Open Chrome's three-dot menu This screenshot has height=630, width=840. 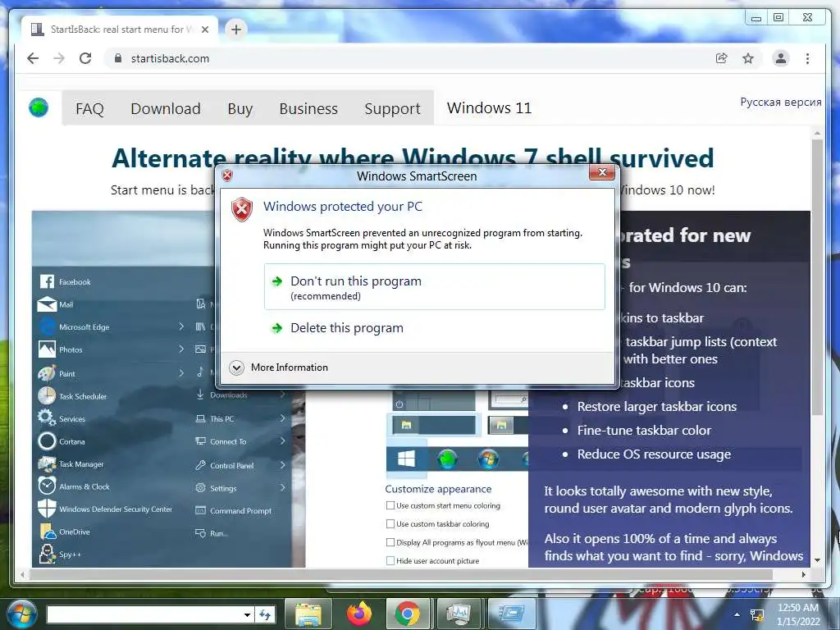point(807,58)
